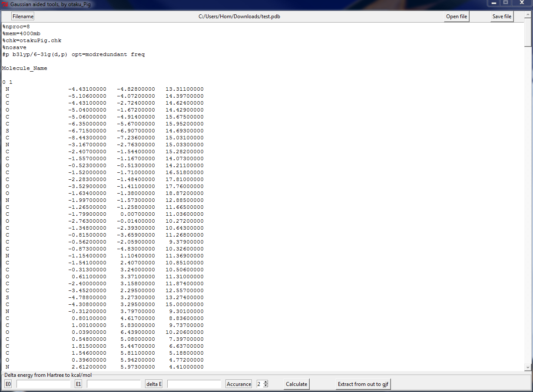This screenshot has width=533, height=392.
Task: Minimize the Gaussian aided tools window
Action: [x=493, y=3]
